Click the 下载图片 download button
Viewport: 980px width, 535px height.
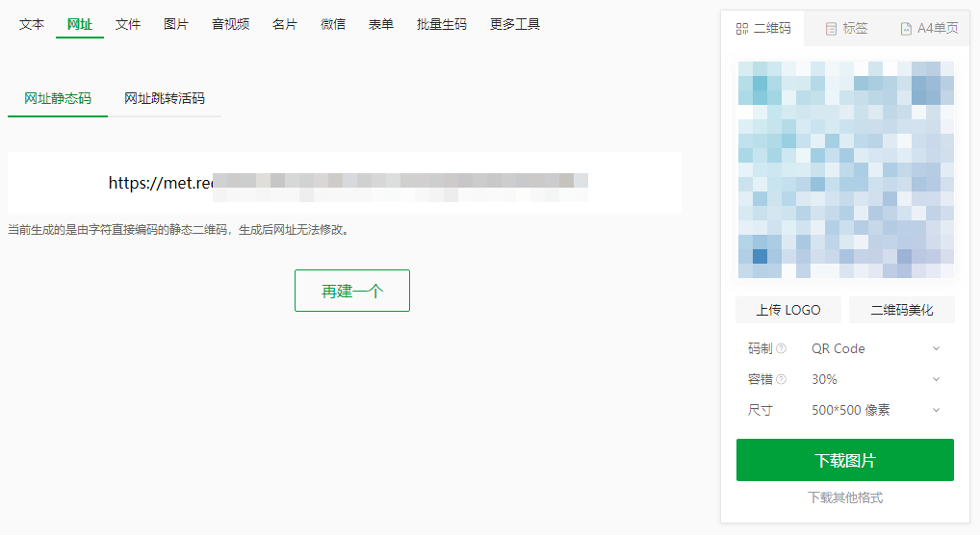[845, 460]
